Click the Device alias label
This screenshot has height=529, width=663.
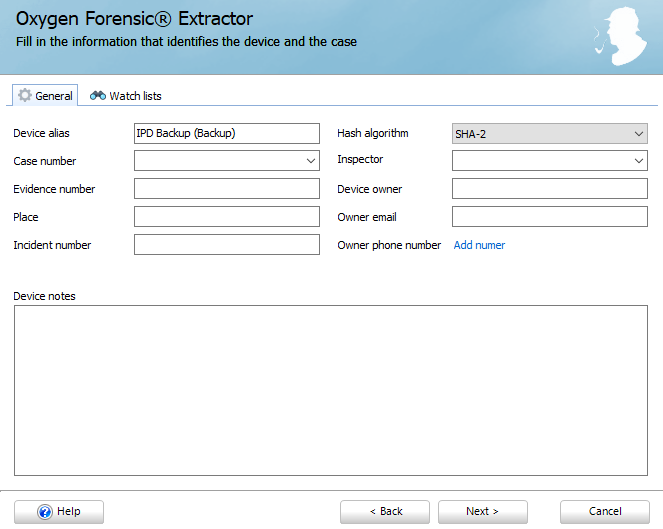click(x=41, y=133)
